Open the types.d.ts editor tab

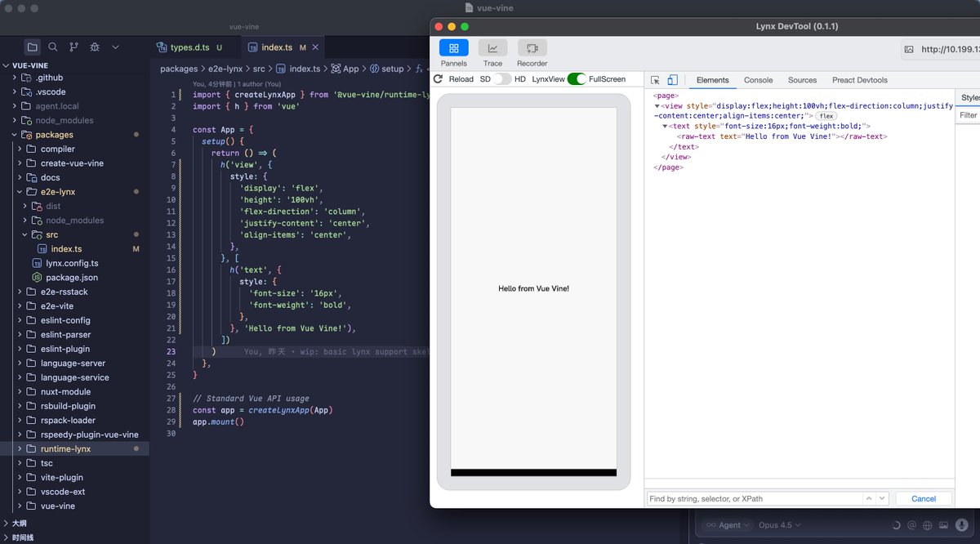pyautogui.click(x=189, y=47)
